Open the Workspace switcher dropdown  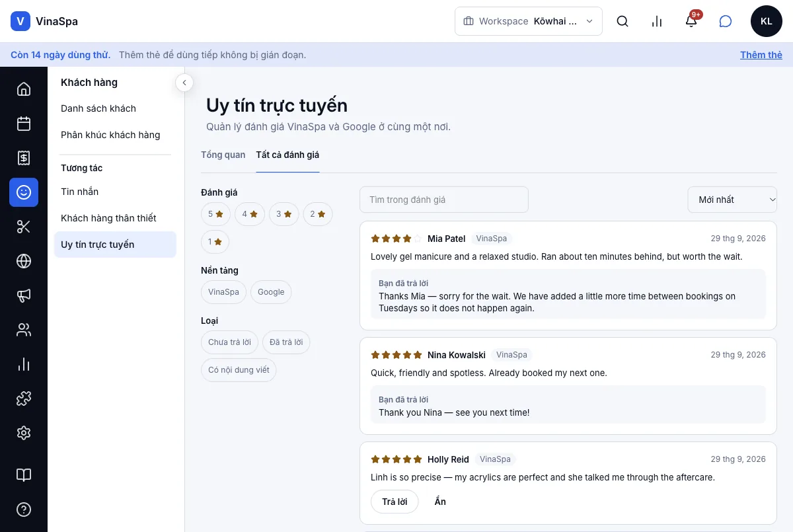point(529,21)
